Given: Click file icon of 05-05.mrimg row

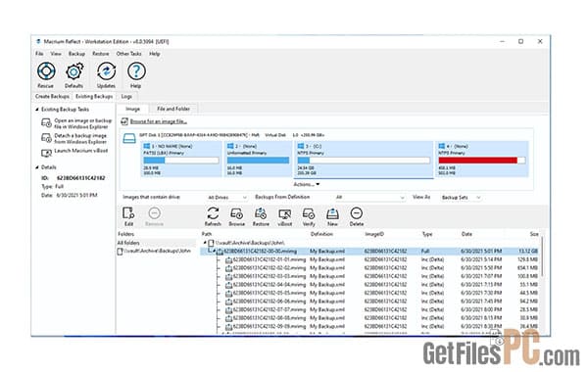Looking at the screenshot, I should click(x=228, y=294).
